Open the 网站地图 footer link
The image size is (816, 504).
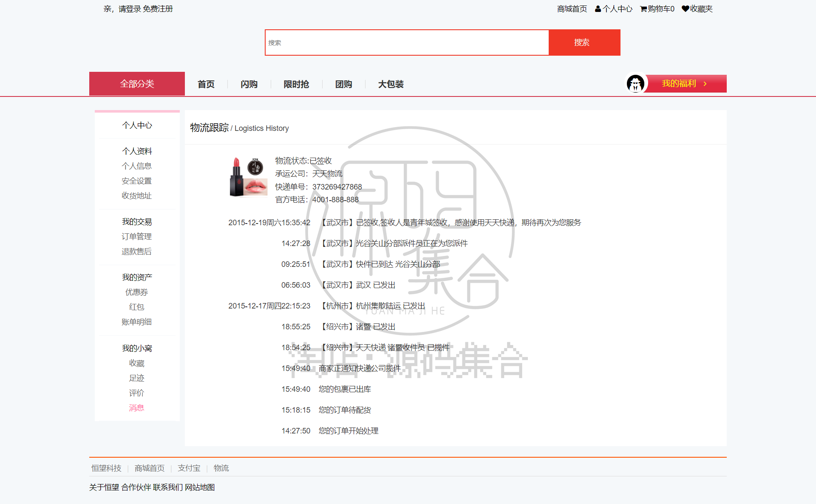click(200, 487)
